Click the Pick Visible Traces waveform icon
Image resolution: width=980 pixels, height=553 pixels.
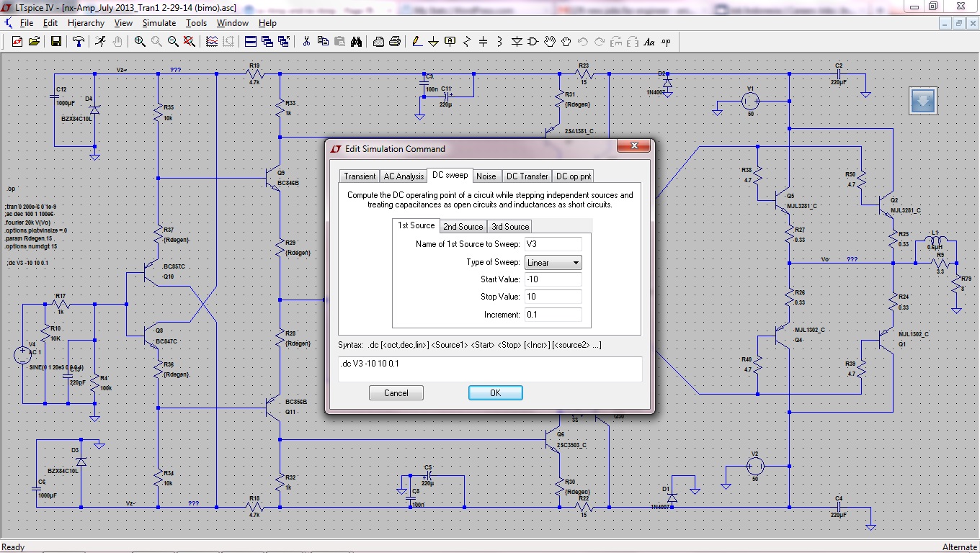point(212,42)
